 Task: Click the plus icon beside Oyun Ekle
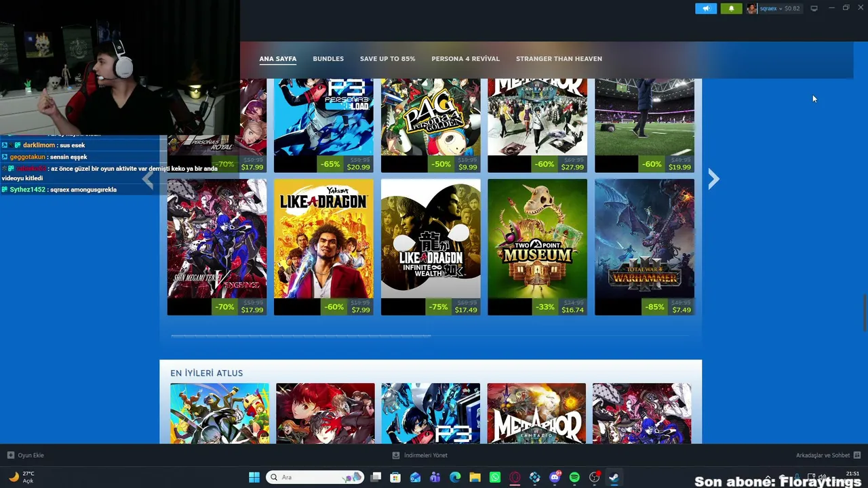coord(10,455)
